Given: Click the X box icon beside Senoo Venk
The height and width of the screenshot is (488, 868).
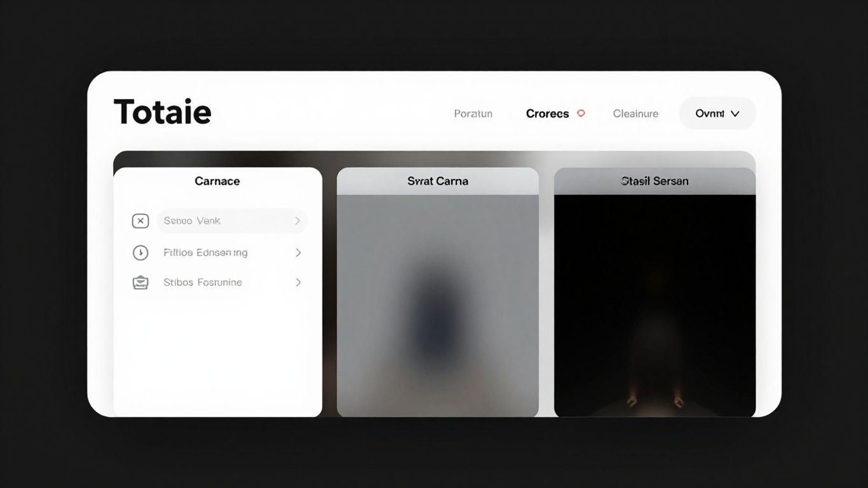Looking at the screenshot, I should (x=140, y=221).
